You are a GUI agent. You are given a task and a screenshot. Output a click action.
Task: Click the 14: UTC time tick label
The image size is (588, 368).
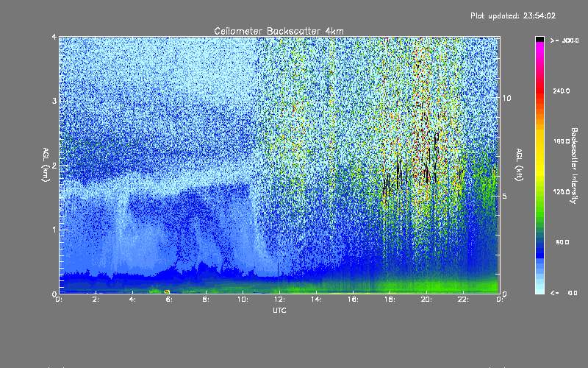(x=316, y=300)
